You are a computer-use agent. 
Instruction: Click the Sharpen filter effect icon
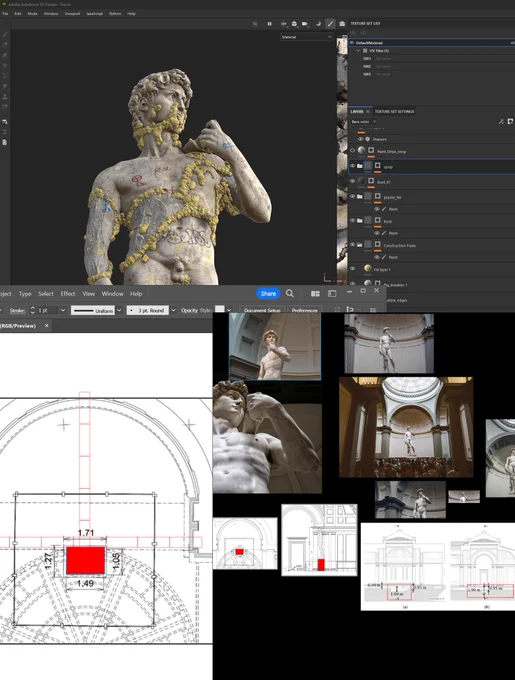(368, 139)
